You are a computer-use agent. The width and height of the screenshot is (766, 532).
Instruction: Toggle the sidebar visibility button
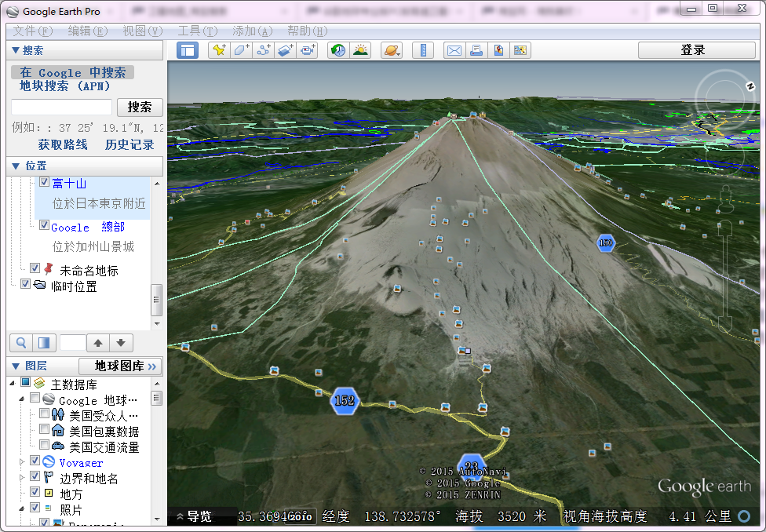188,50
